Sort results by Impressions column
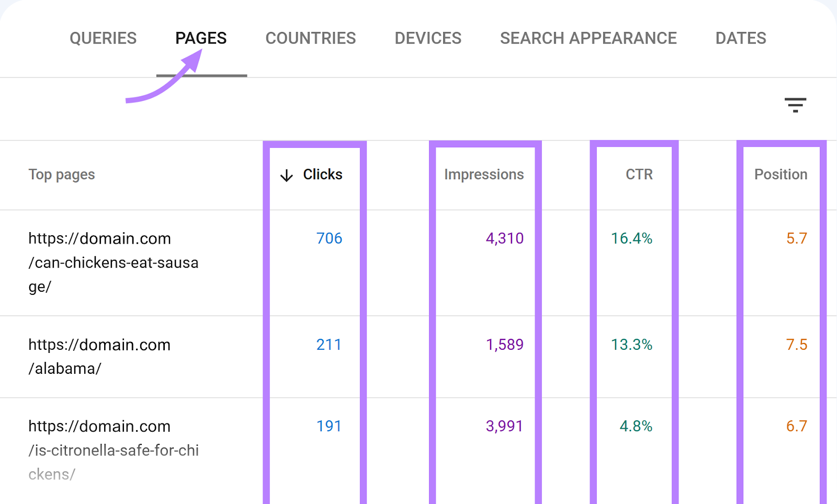The image size is (837, 504). [x=483, y=175]
